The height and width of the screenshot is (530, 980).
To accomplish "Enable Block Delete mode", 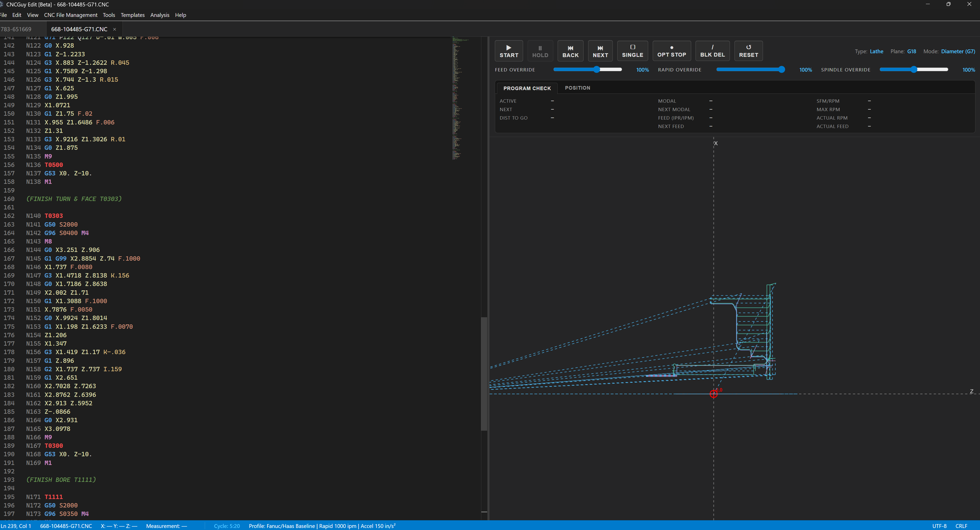I will [712, 50].
